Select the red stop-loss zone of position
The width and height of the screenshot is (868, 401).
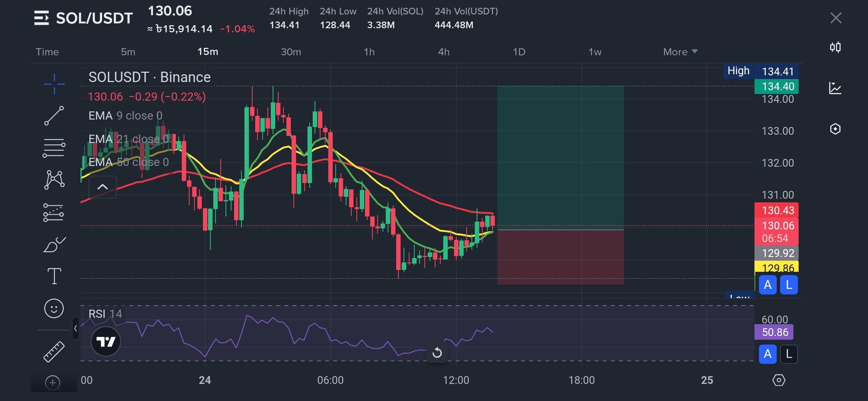[x=560, y=257]
